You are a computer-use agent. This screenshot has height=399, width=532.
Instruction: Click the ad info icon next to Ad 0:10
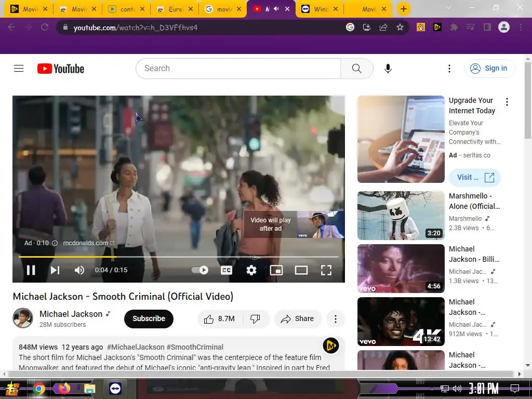pyautogui.click(x=55, y=243)
